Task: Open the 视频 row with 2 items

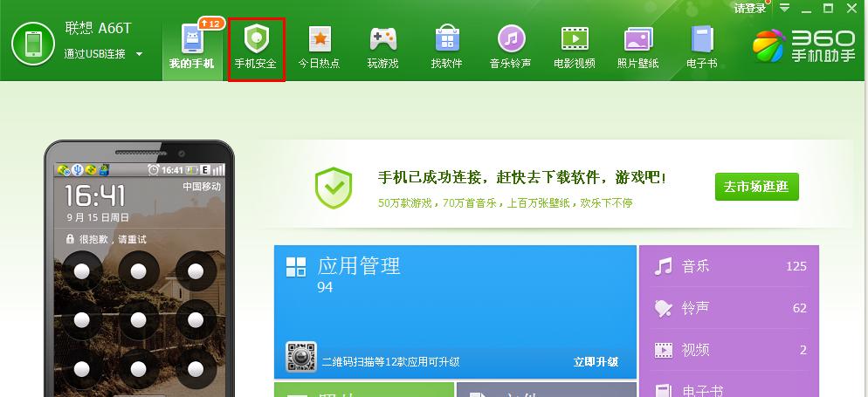Action: [x=729, y=350]
